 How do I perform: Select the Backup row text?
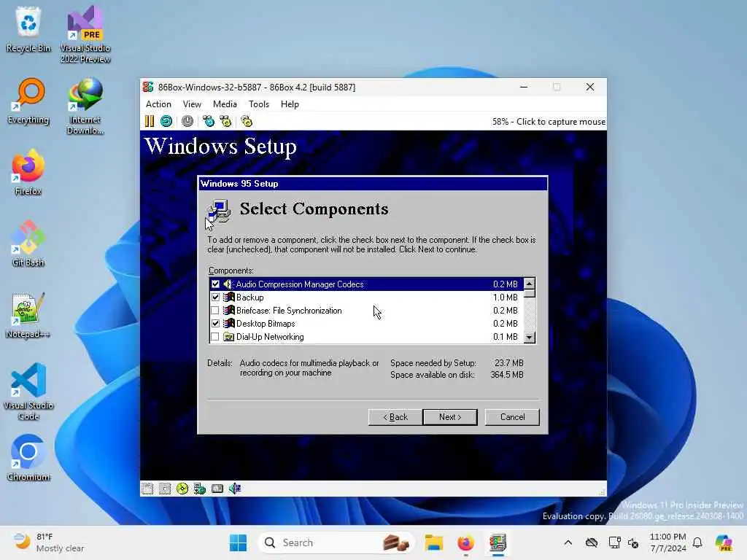click(x=250, y=297)
